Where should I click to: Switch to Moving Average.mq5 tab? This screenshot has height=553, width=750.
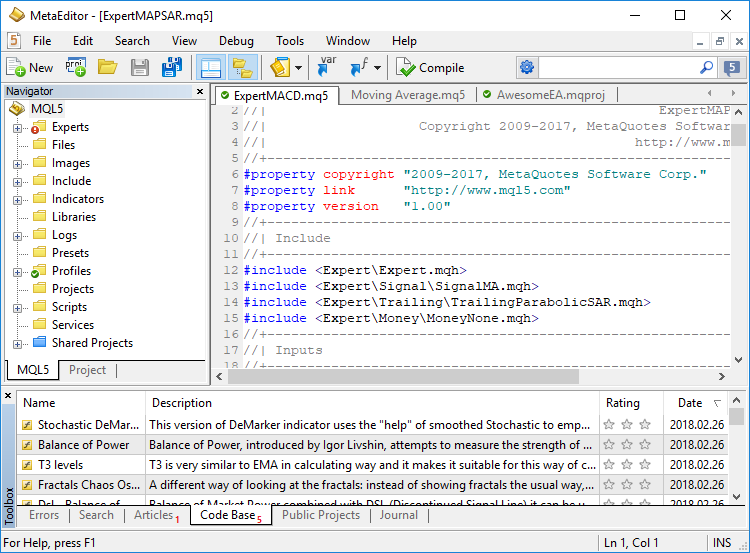click(408, 95)
